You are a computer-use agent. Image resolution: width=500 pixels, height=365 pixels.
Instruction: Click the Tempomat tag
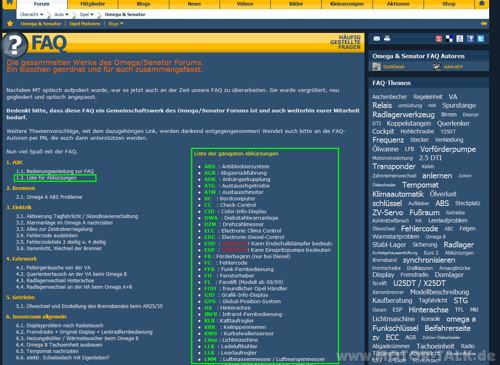coord(420,185)
